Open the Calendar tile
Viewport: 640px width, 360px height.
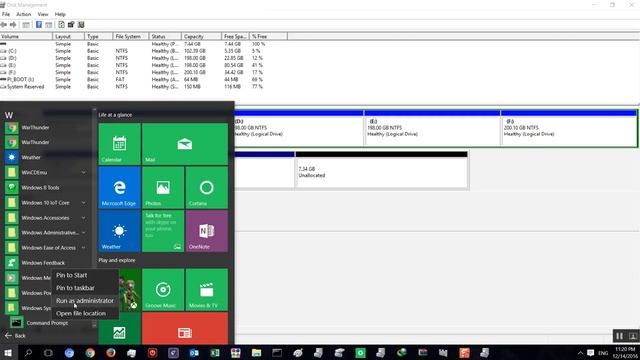tap(119, 144)
